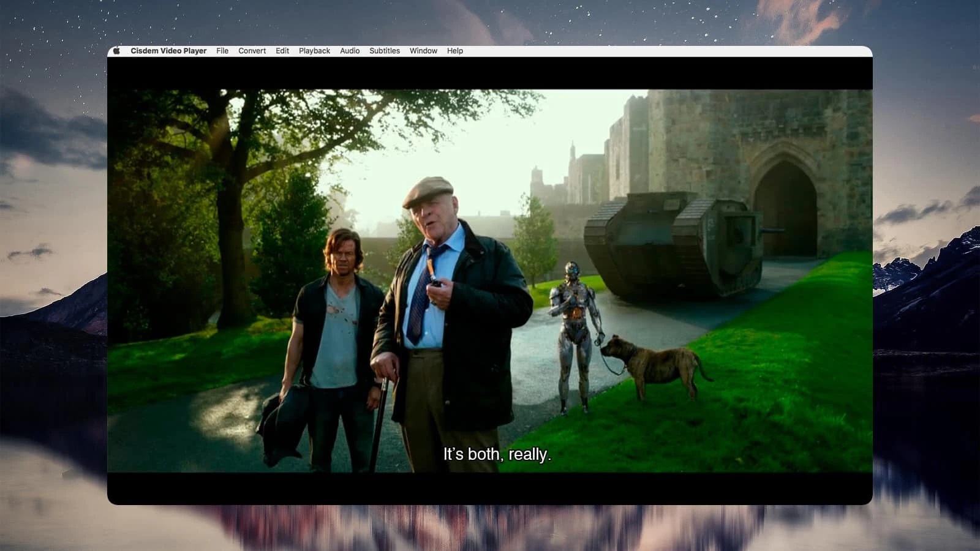
Task: Open the Convert menu
Action: (252, 51)
